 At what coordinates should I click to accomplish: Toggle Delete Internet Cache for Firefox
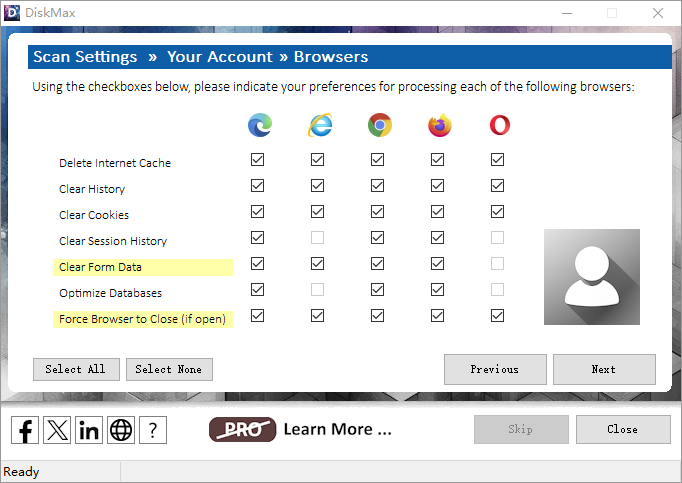(x=438, y=160)
